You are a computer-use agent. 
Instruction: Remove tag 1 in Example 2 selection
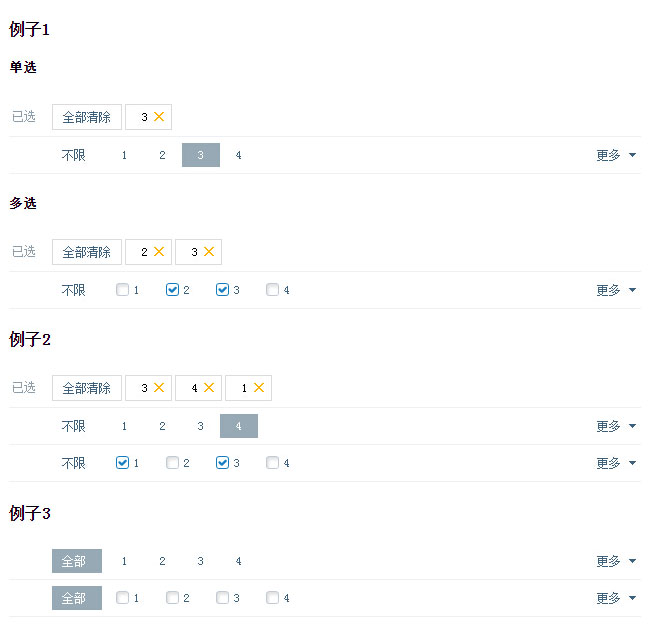pyautogui.click(x=259, y=388)
